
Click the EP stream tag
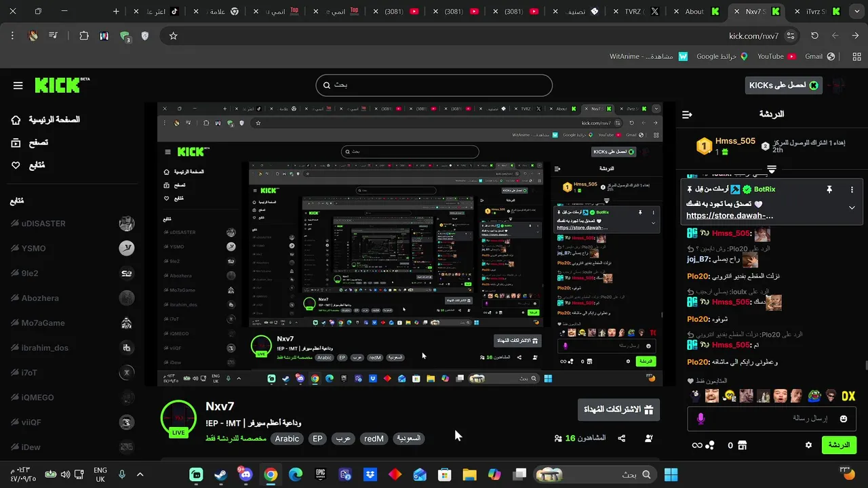coord(317,439)
